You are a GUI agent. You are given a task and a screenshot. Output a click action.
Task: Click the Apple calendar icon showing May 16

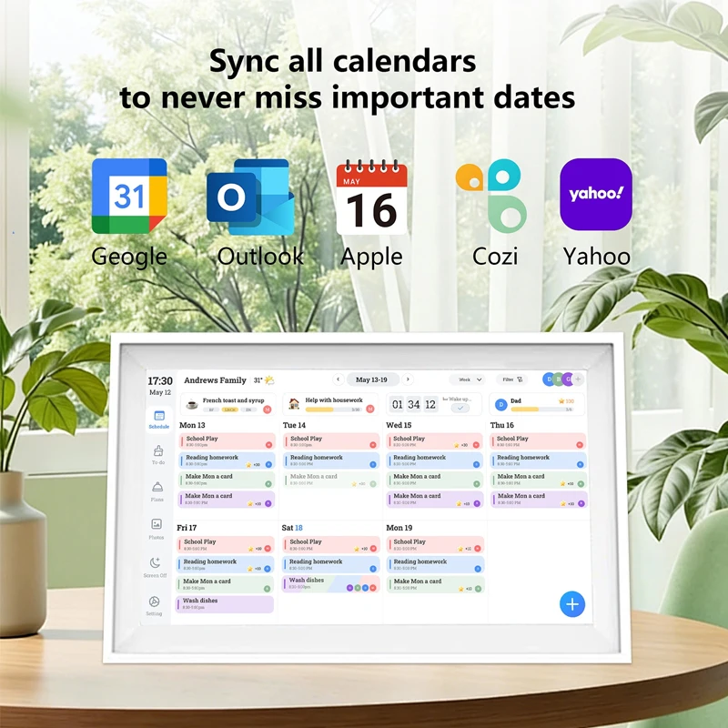pyautogui.click(x=371, y=197)
